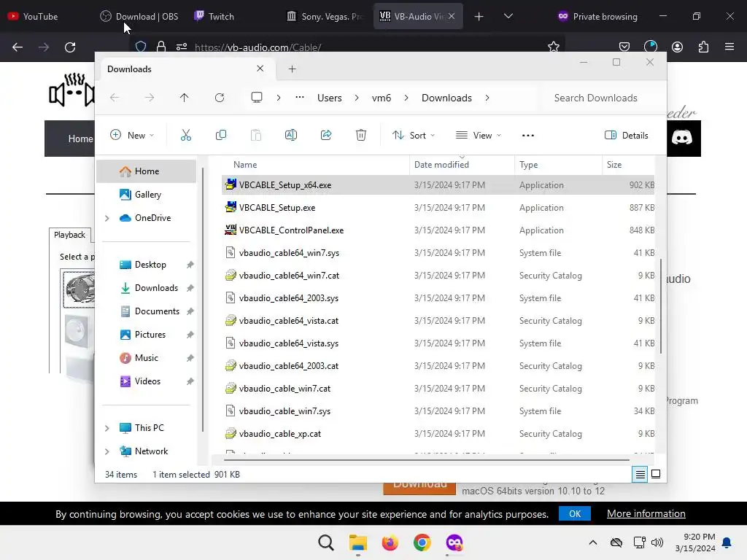The height and width of the screenshot is (560, 747).
Task: Click the Delete trash icon in Explorer
Action: click(x=361, y=135)
